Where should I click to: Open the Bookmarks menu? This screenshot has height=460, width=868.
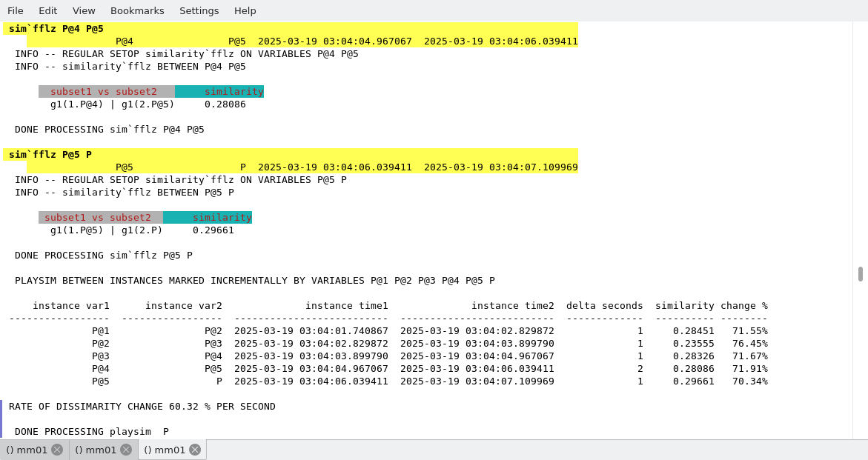pos(137,10)
